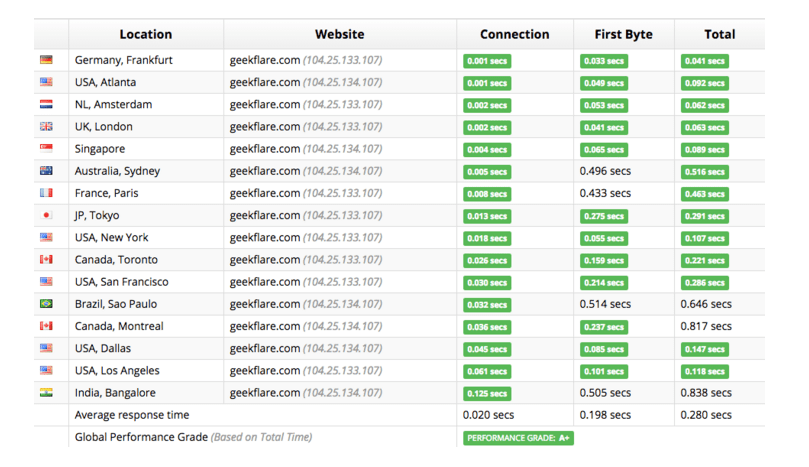809x467 pixels.
Task: Click geekflare.com link in Bangalore row
Action: tap(264, 393)
